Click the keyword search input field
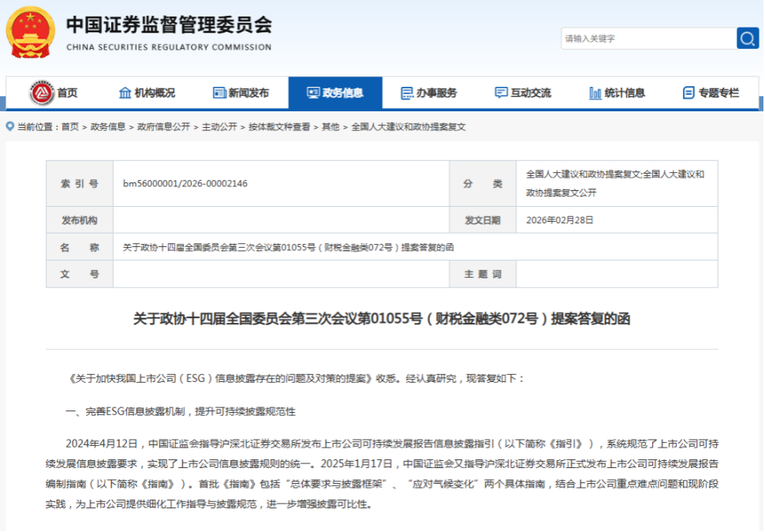The height and width of the screenshot is (532, 765). tap(647, 38)
